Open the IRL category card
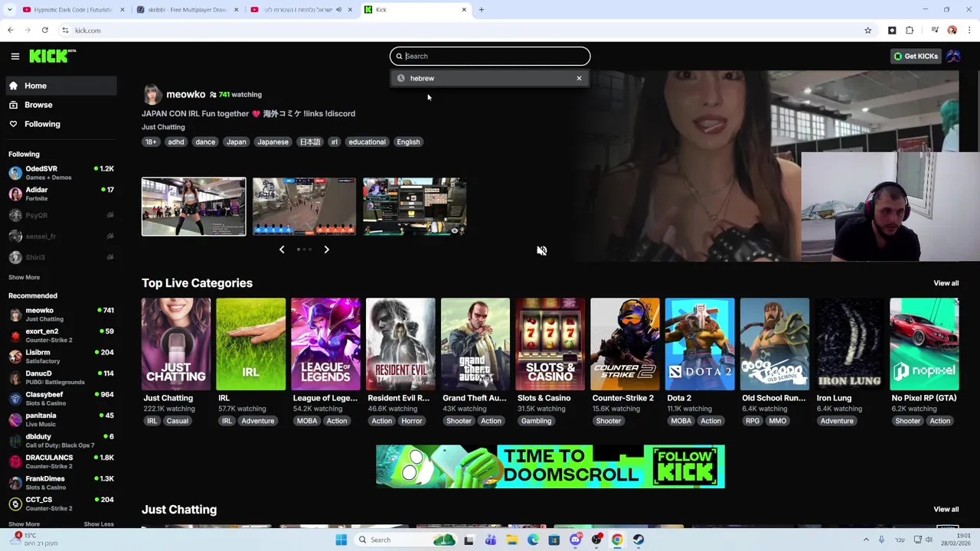 [x=250, y=344]
